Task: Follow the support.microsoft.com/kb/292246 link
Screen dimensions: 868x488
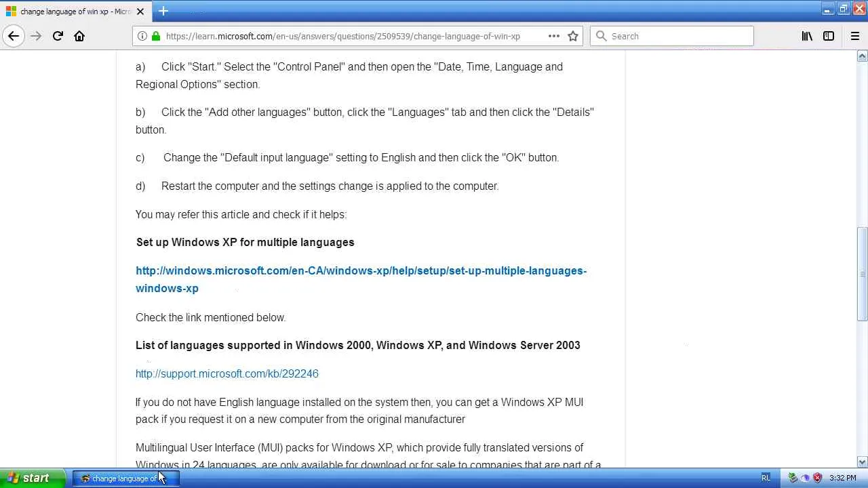Action: pyautogui.click(x=227, y=373)
